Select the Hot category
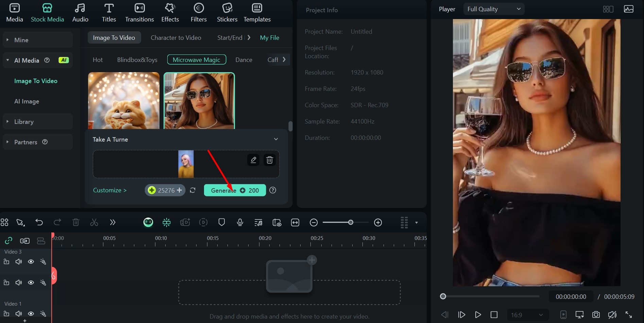Screen dimensions: 644x323 coord(98,60)
